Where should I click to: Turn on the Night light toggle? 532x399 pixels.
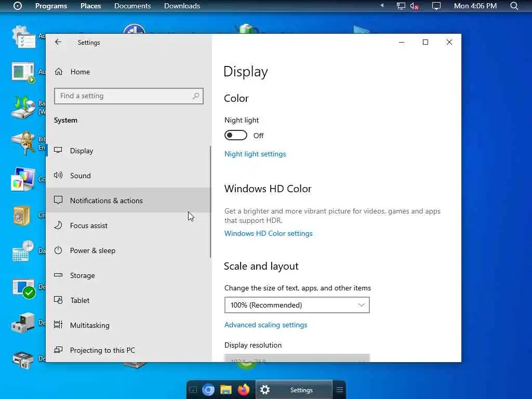[x=235, y=136]
